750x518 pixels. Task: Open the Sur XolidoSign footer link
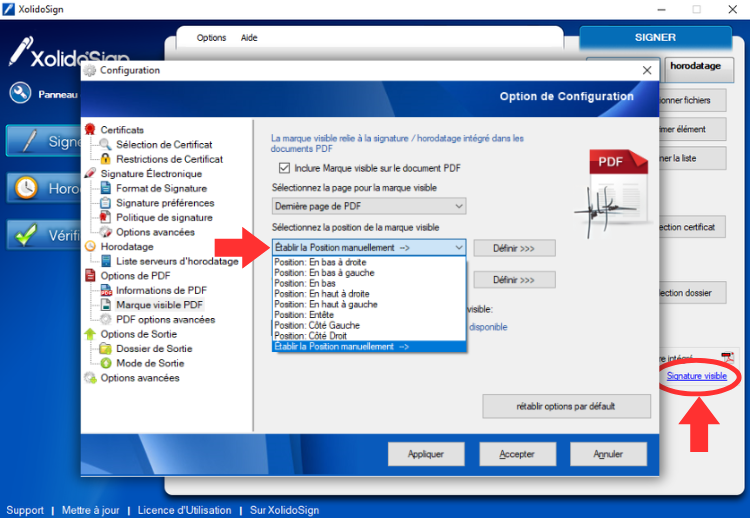(x=285, y=510)
